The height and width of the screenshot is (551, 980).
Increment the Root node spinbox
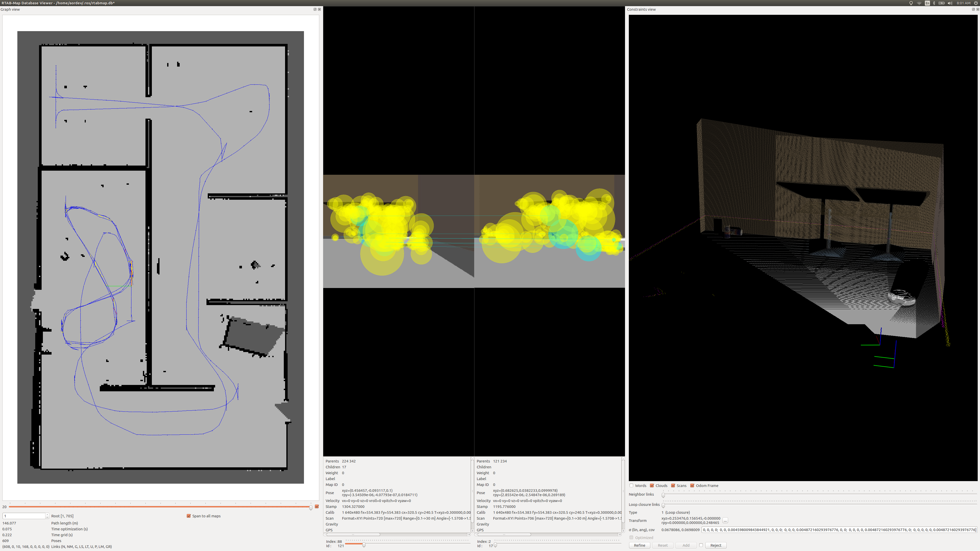point(47,515)
